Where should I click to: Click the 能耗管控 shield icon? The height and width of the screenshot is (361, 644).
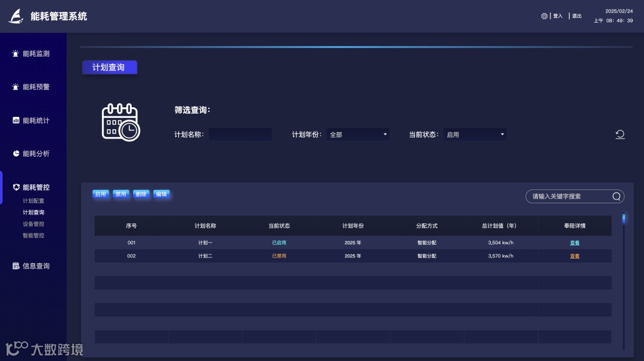(x=16, y=187)
